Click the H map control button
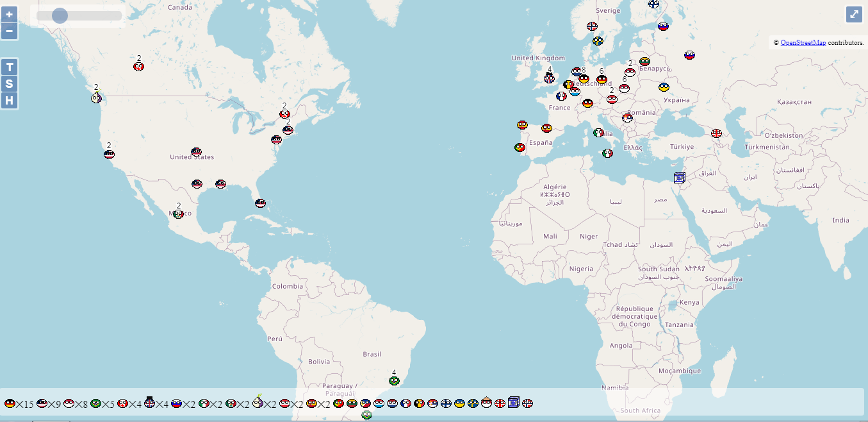The width and height of the screenshot is (868, 422). (10, 100)
